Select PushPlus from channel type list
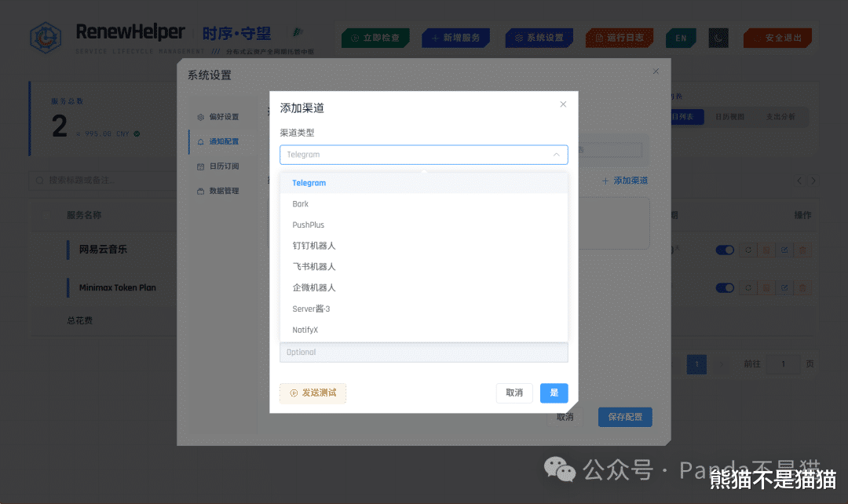This screenshot has width=848, height=504. coord(423,225)
